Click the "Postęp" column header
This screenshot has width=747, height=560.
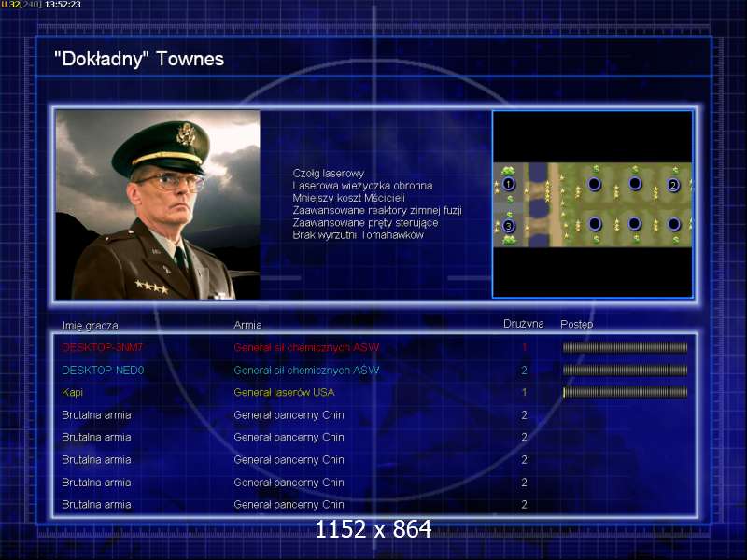point(576,324)
